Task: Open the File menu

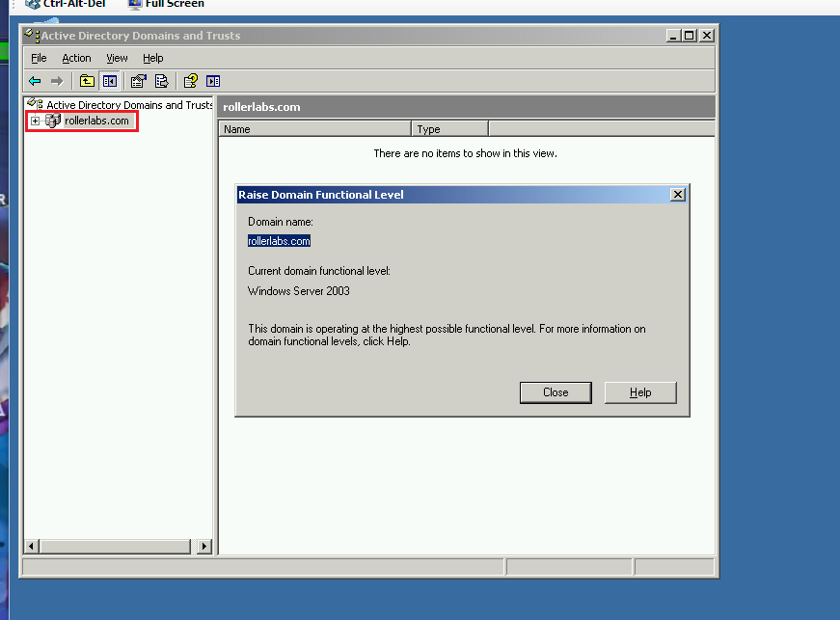Action: point(39,58)
